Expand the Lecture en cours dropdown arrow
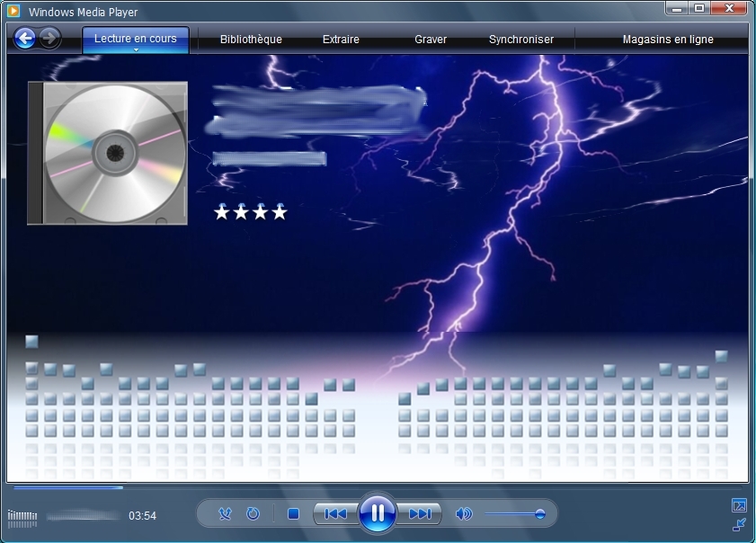Screen dimensions: 756x543 [136, 49]
